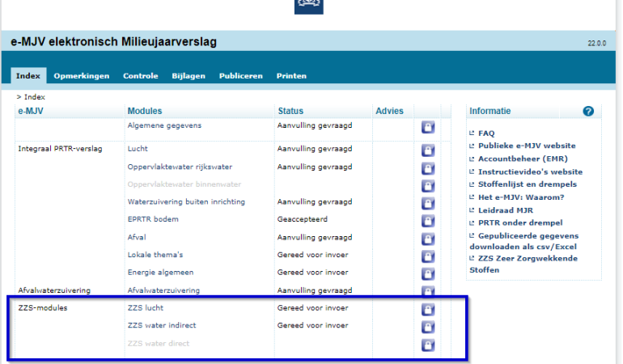
Task: Open the Algemene gegevens module
Action: tap(164, 125)
